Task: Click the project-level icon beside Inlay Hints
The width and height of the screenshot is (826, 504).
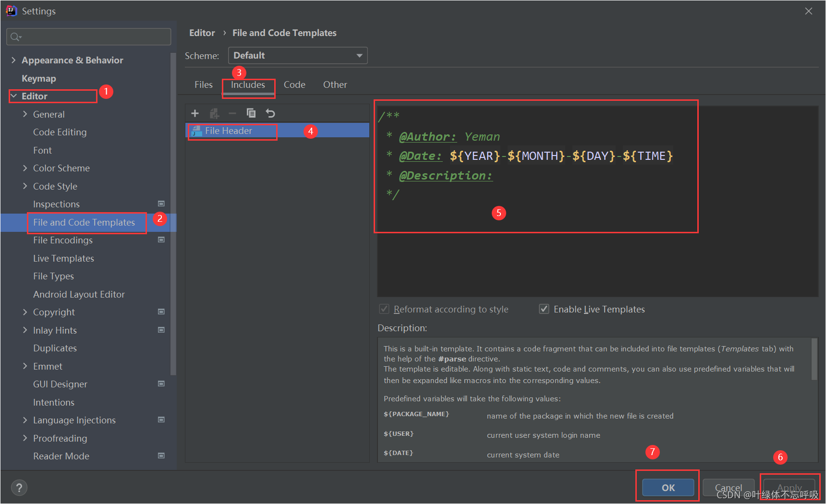Action: [x=161, y=330]
